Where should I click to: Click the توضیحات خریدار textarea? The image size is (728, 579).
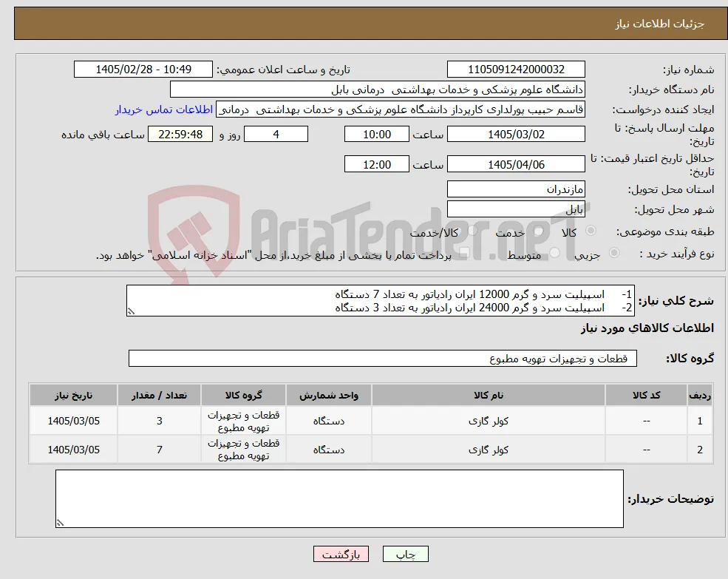click(339, 498)
